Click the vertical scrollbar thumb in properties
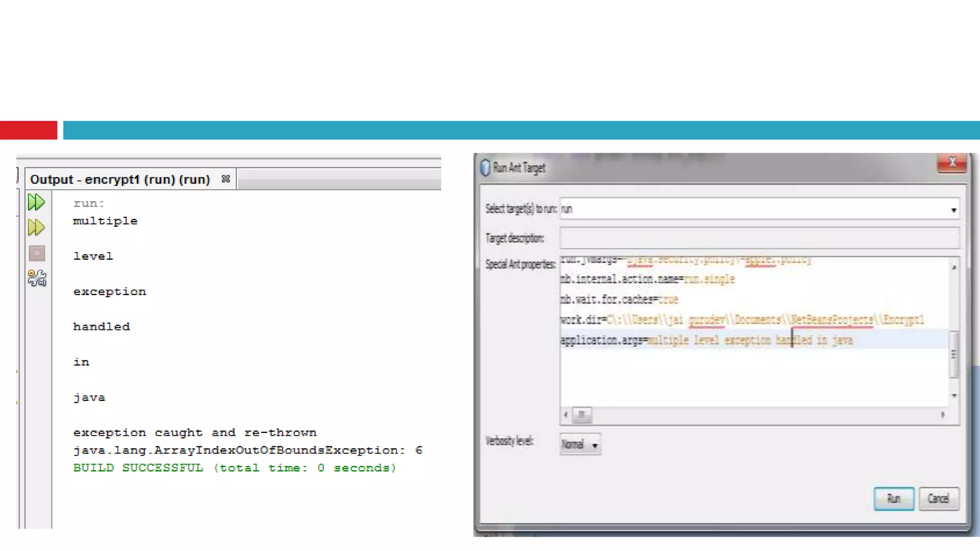The width and height of the screenshot is (980, 551). tap(954, 354)
